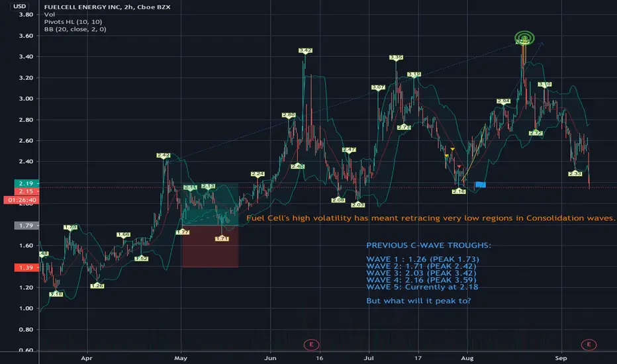The height and width of the screenshot is (364, 617).
Task: Click the 2.33 pivot low label
Action: (x=575, y=173)
